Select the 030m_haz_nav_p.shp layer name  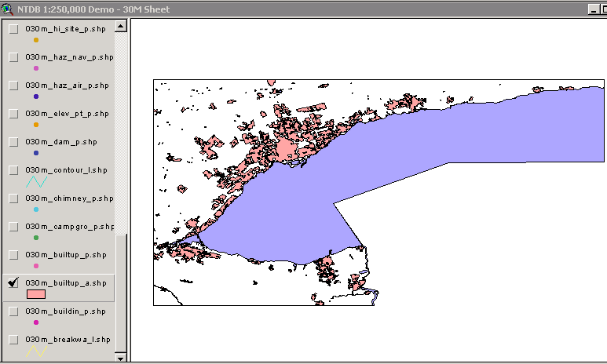pos(69,57)
